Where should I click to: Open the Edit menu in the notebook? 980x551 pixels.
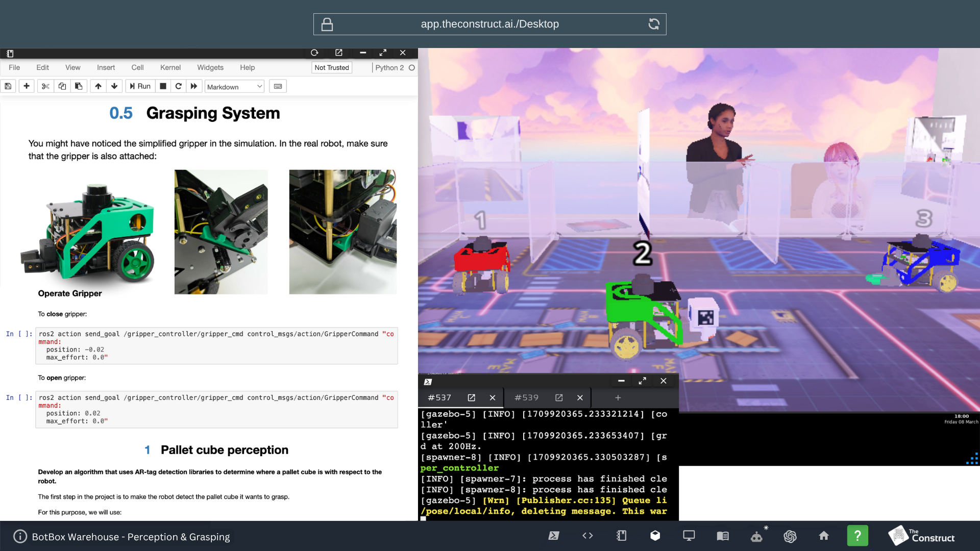[42, 67]
